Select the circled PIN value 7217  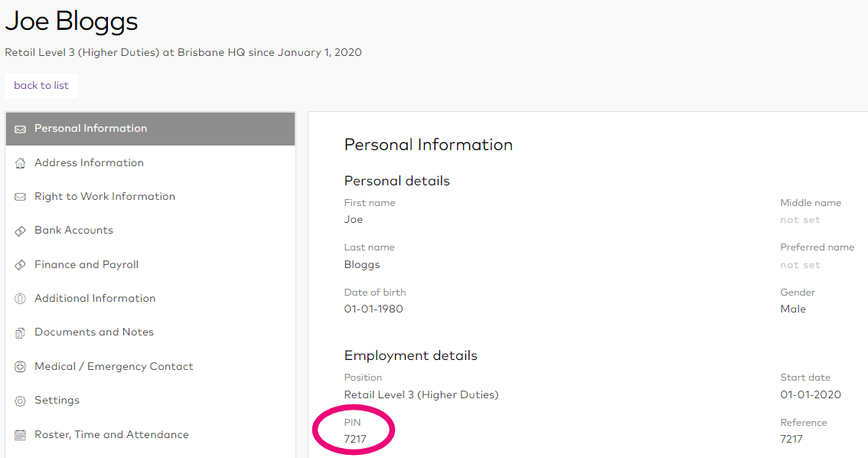[x=354, y=439]
